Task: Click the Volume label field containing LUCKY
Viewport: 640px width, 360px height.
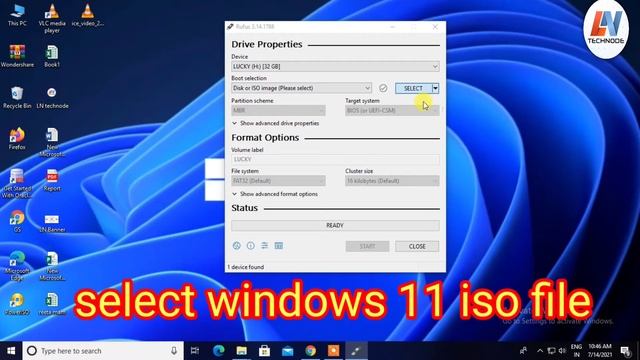Action: (335, 159)
